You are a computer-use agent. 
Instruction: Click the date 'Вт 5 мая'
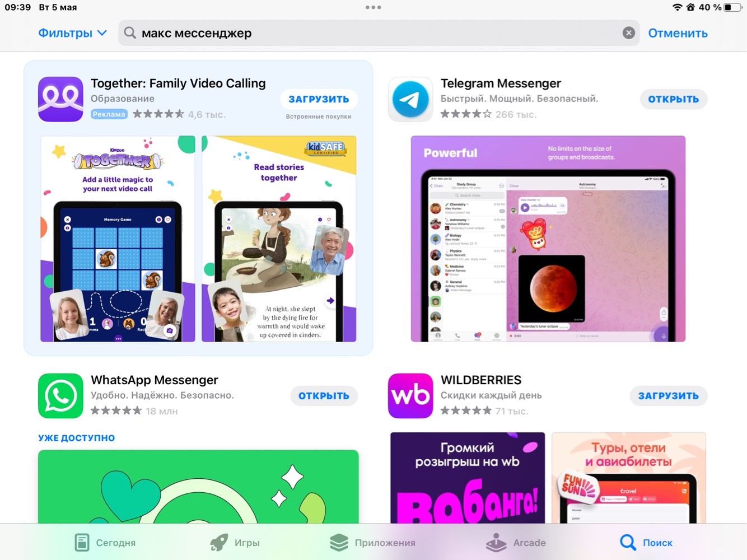coord(58,7)
